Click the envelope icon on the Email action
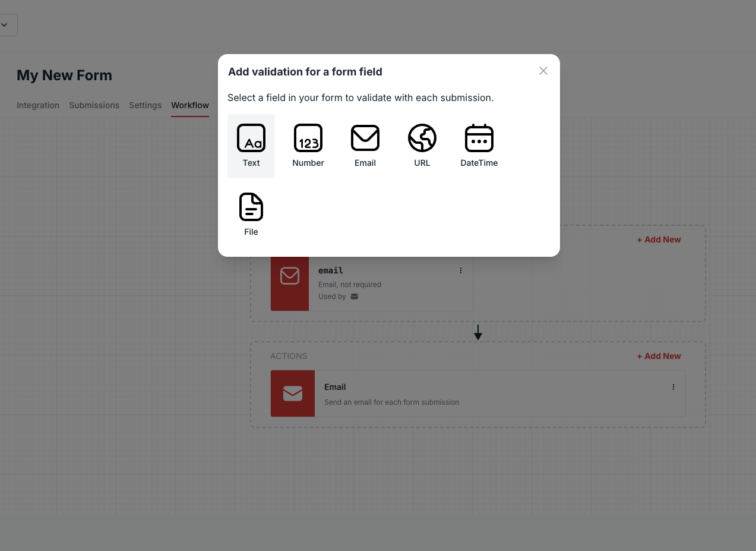This screenshot has width=756, height=551. (292, 393)
